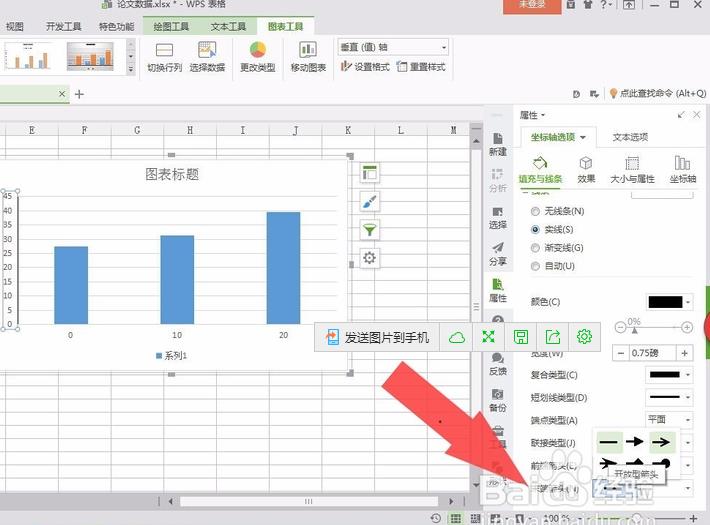Click 发送图片到手机 button
710x525 pixels.
[377, 337]
